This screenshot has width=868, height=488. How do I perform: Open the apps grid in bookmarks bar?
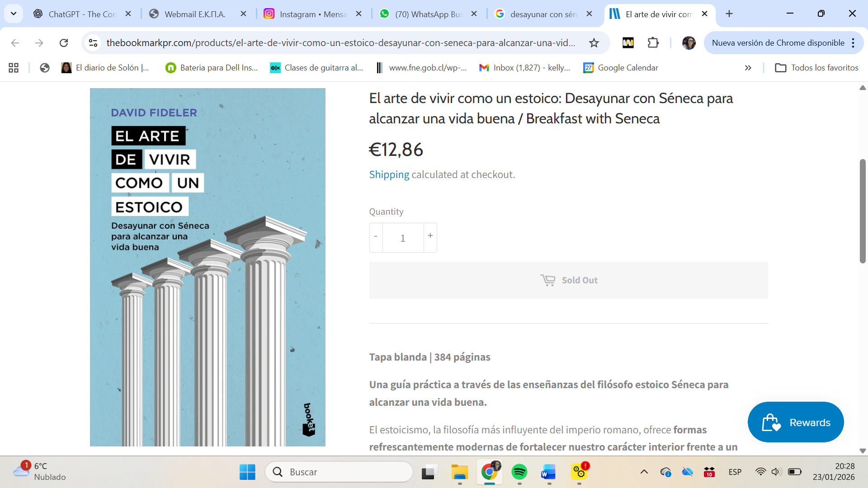[14, 68]
